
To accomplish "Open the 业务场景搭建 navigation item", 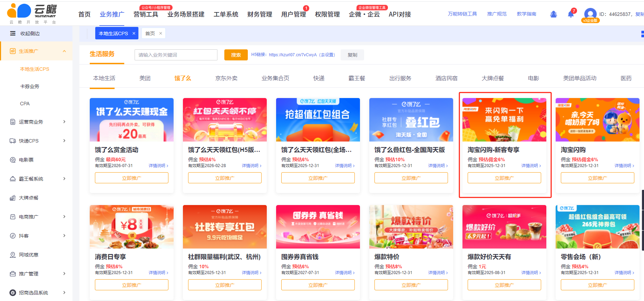I will click(x=186, y=14).
